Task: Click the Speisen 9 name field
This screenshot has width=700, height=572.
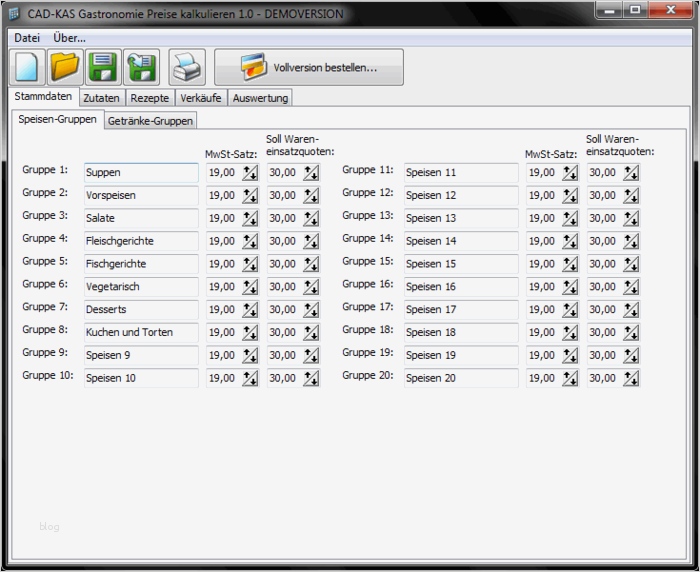Action: [x=141, y=355]
